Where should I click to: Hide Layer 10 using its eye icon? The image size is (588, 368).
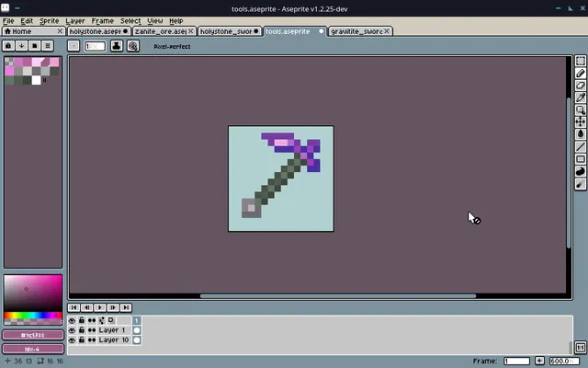click(x=72, y=340)
